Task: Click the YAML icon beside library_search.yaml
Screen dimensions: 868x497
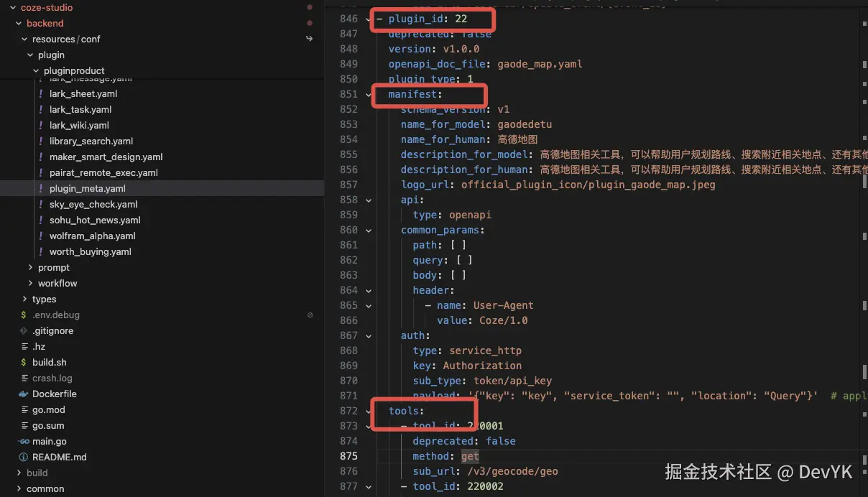Action: pyautogui.click(x=42, y=141)
